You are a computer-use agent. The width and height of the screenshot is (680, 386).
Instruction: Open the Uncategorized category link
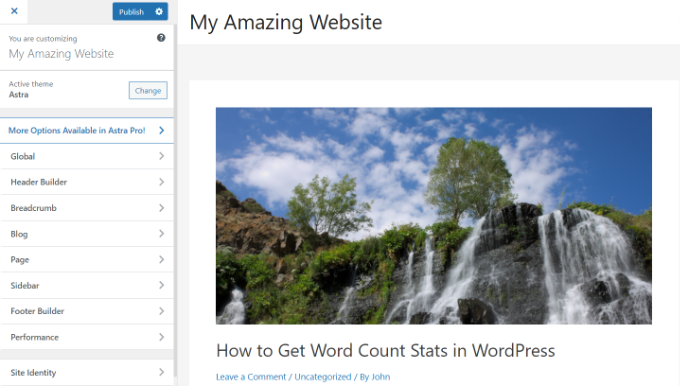323,377
